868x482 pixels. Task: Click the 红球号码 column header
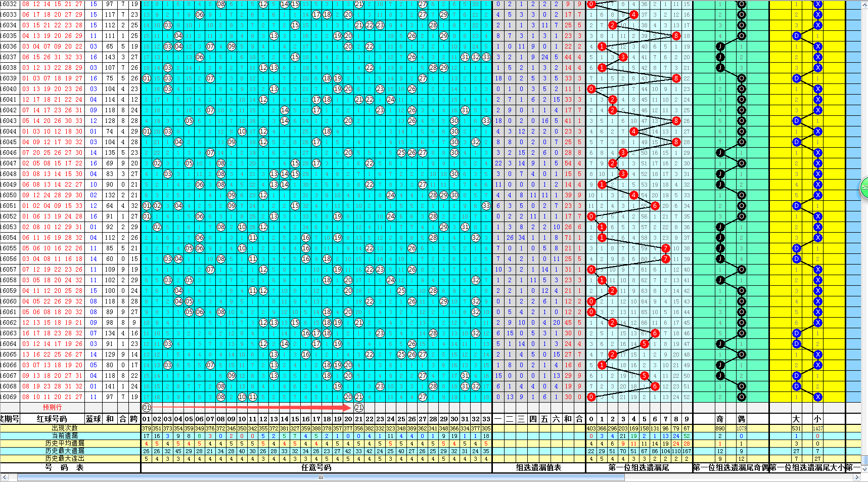coord(52,419)
